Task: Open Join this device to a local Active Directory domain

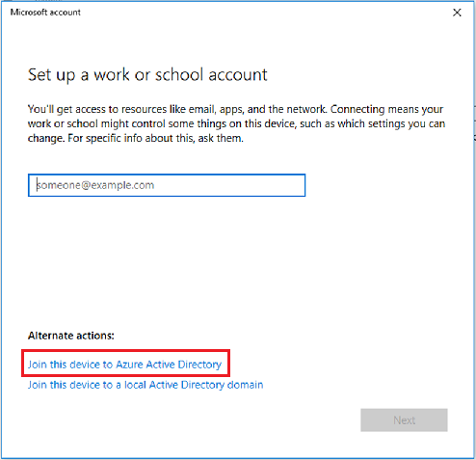Action: (145, 385)
